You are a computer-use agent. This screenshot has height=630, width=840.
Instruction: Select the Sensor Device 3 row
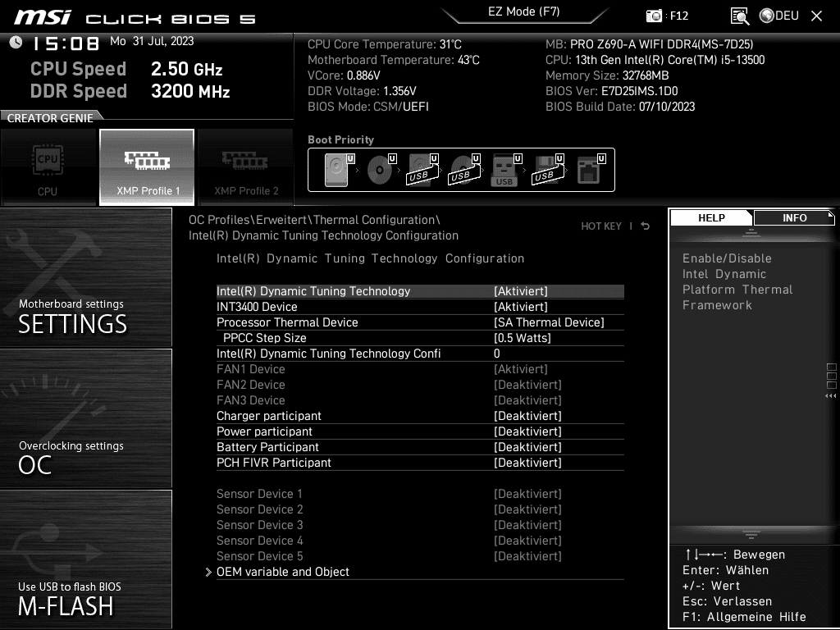[420, 525]
